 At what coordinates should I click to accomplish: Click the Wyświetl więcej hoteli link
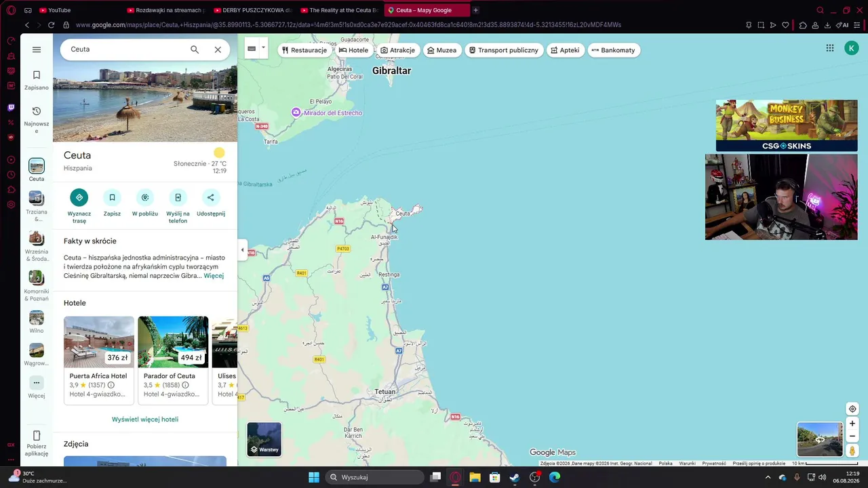tap(145, 420)
